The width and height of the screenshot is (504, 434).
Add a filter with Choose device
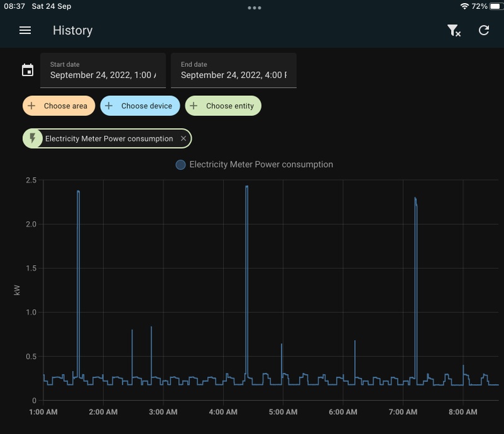(x=140, y=106)
